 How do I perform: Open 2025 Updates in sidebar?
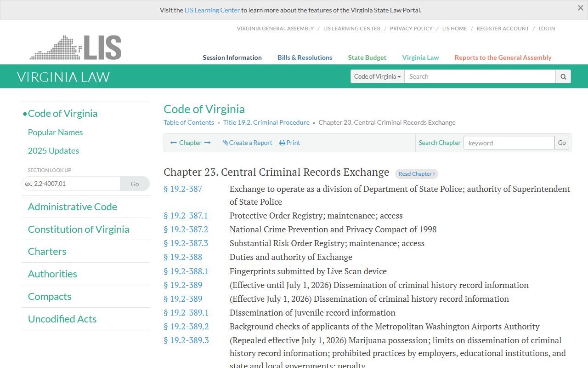tap(53, 150)
